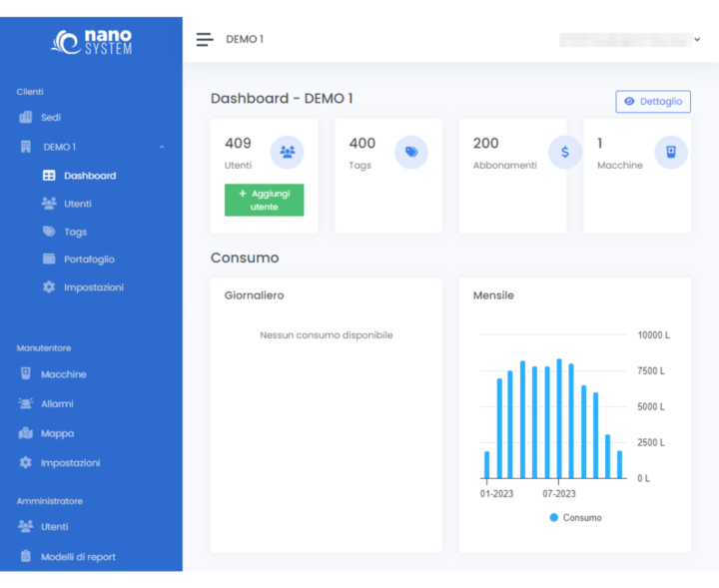The image size is (719, 588).
Task: Open Impostazioni under DEMO 1
Action: (x=93, y=288)
